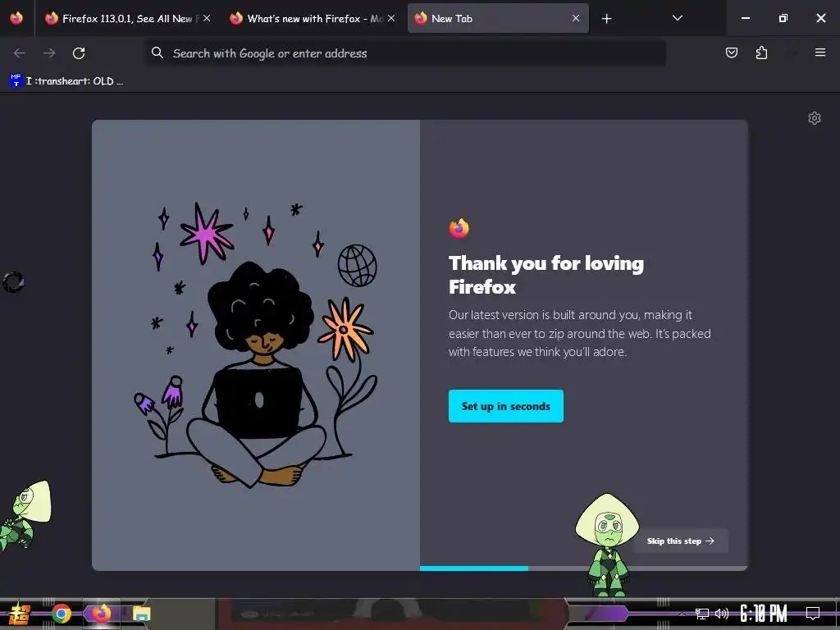The image size is (840, 630).
Task: Click the onboarding progress bar
Action: [x=583, y=568]
